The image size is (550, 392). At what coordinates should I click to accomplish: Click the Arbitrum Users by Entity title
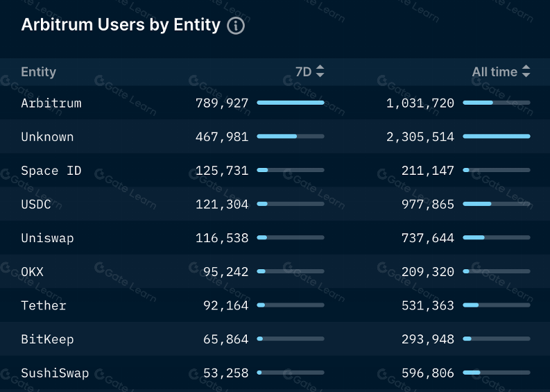(121, 26)
